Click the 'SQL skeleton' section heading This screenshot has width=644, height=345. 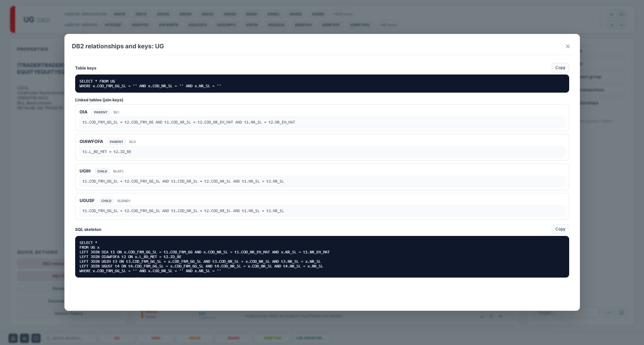coord(88,230)
